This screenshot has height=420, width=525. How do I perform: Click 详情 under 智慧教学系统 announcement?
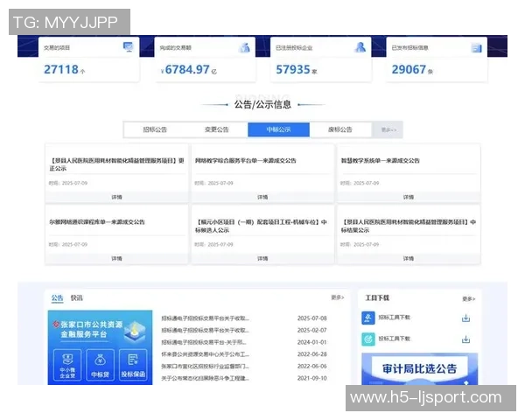pyautogui.click(x=408, y=197)
